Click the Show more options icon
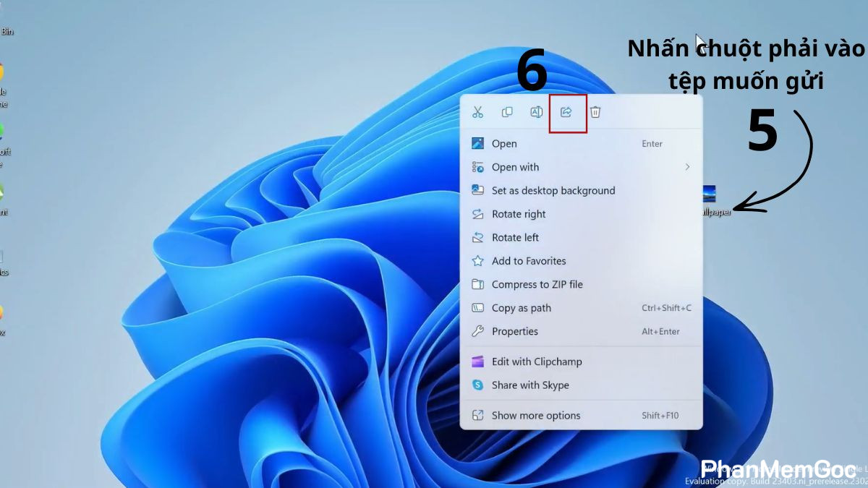Screen dimensions: 868x488 pyautogui.click(x=477, y=416)
